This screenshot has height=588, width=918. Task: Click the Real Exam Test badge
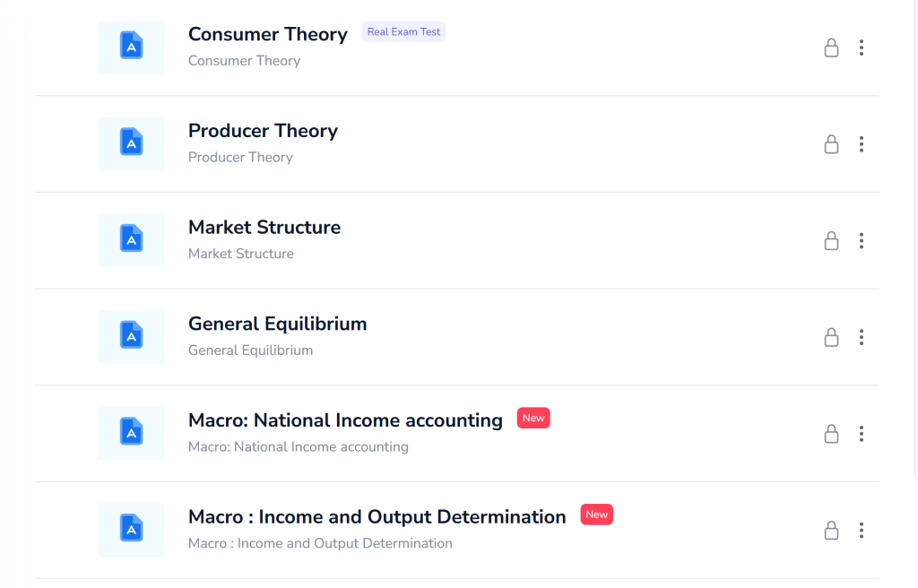coord(403,31)
